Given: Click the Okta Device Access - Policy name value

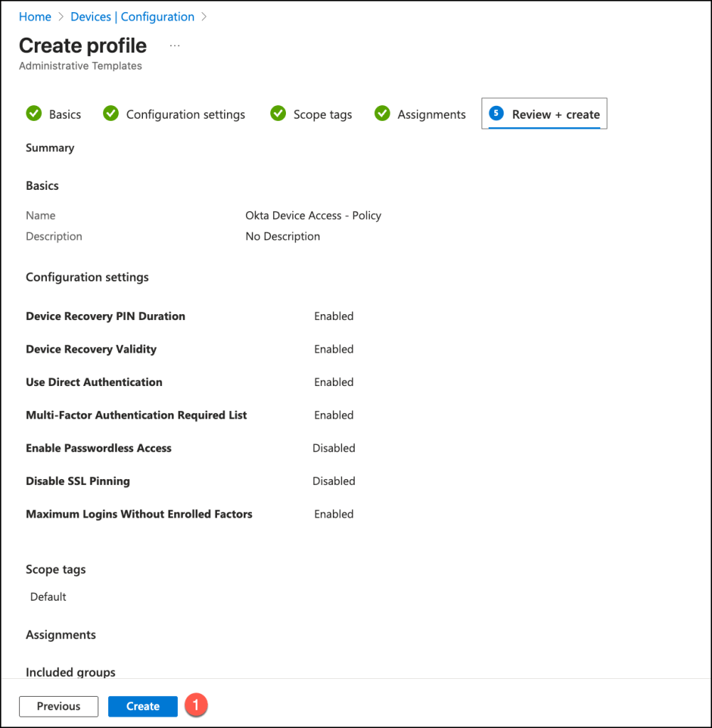Looking at the screenshot, I should coord(313,215).
